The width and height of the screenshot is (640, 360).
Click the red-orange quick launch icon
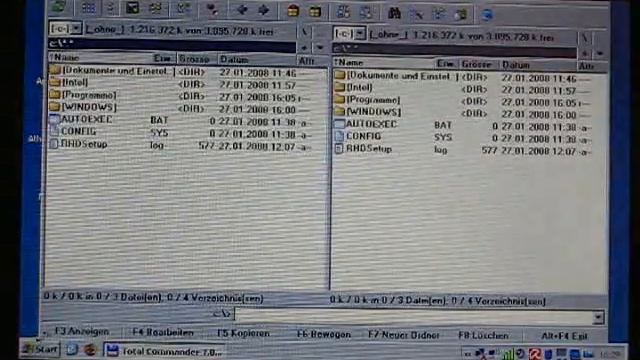(90, 350)
